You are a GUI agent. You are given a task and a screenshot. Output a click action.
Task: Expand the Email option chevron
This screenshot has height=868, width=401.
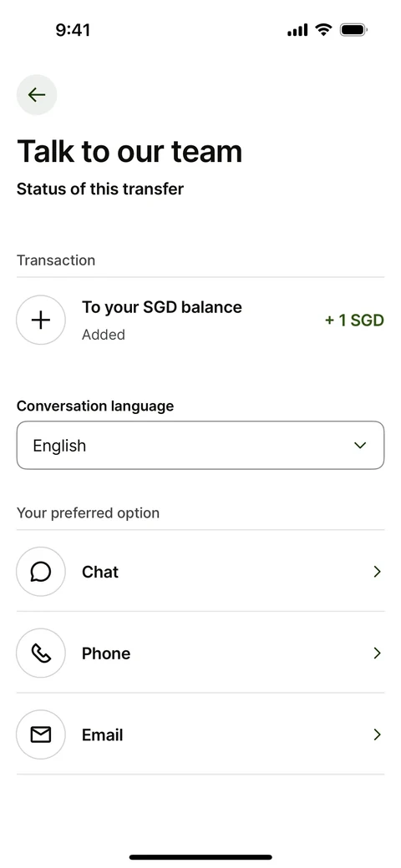pos(377,734)
